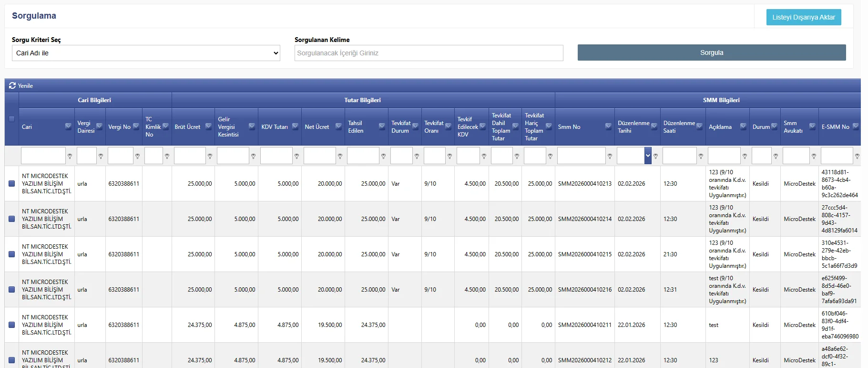Image resolution: width=868 pixels, height=368 pixels.
Task: Open filter dropdown on Açıklama column header
Action: coord(743,126)
